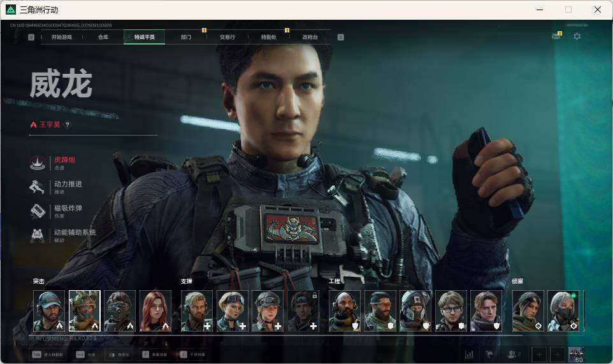The height and width of the screenshot is (364, 613).
Task: Click the 王宇昊 operator name label
Action: [x=50, y=125]
